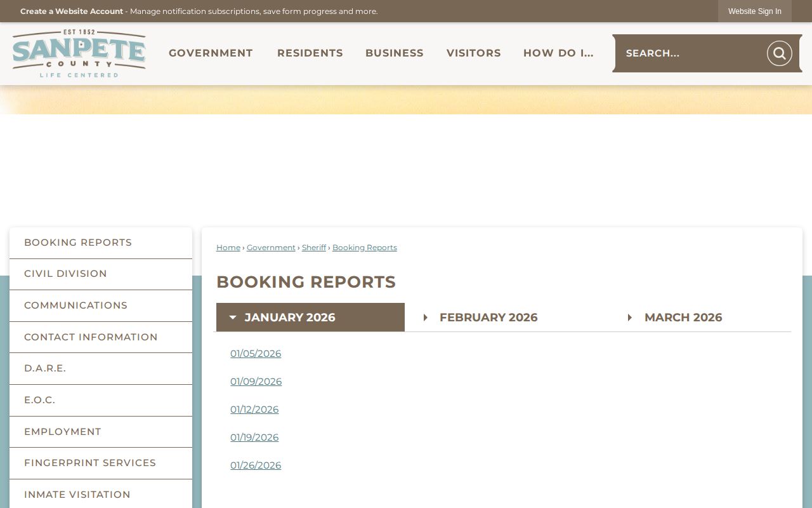Go to Home breadcrumb link

point(228,248)
